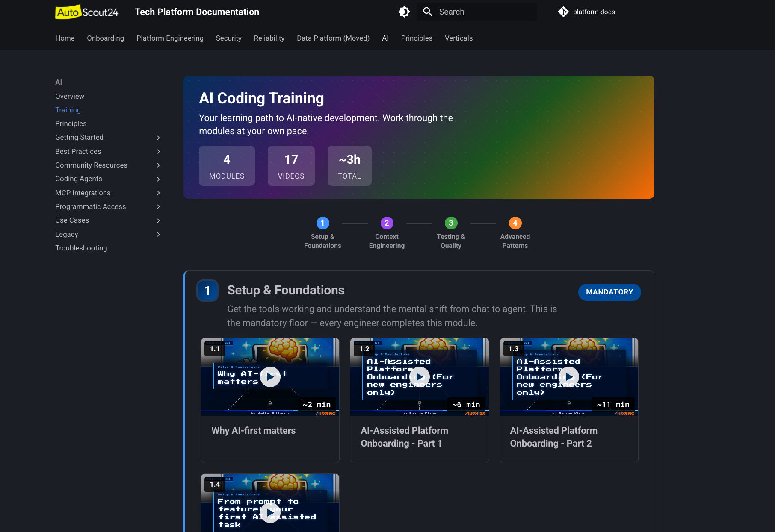
Task: Jump to step 4 Advanced Patterns
Action: point(515,233)
